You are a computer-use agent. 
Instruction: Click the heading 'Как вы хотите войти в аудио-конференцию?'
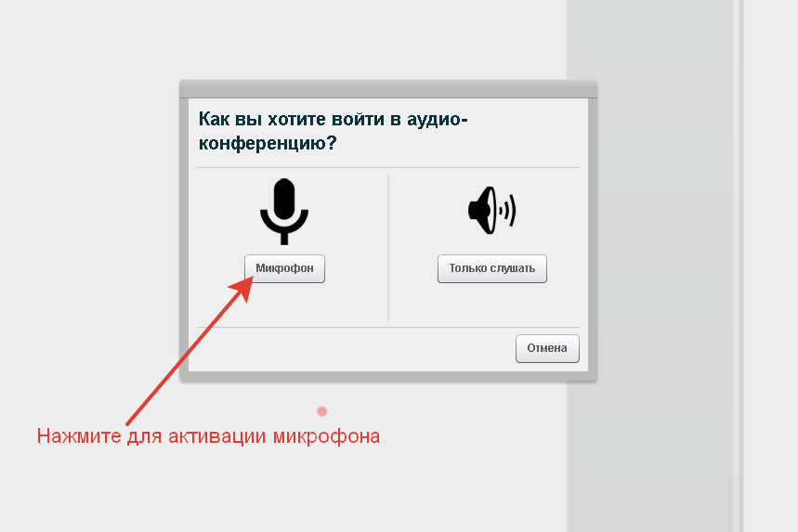pos(333,131)
